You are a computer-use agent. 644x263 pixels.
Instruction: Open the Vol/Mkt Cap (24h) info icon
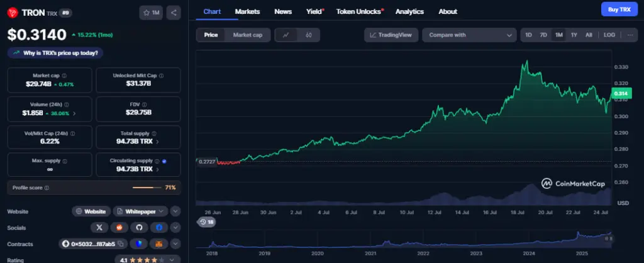73,133
